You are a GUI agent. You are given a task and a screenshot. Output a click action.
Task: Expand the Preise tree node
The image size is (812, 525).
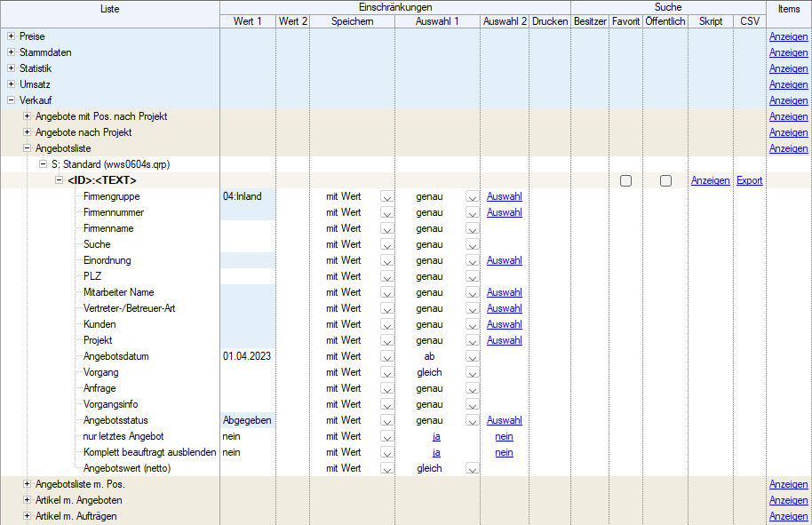point(11,36)
